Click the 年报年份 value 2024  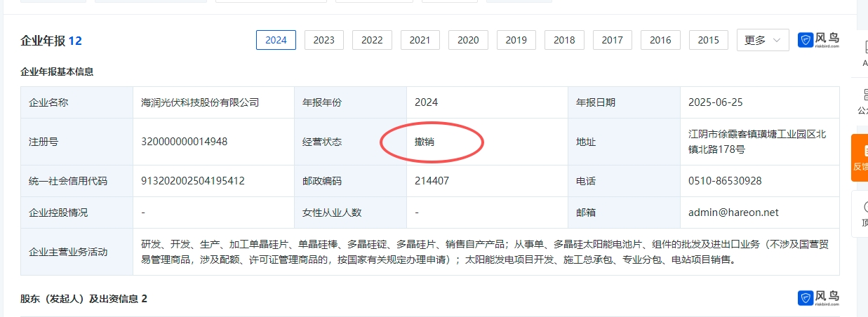coord(426,102)
